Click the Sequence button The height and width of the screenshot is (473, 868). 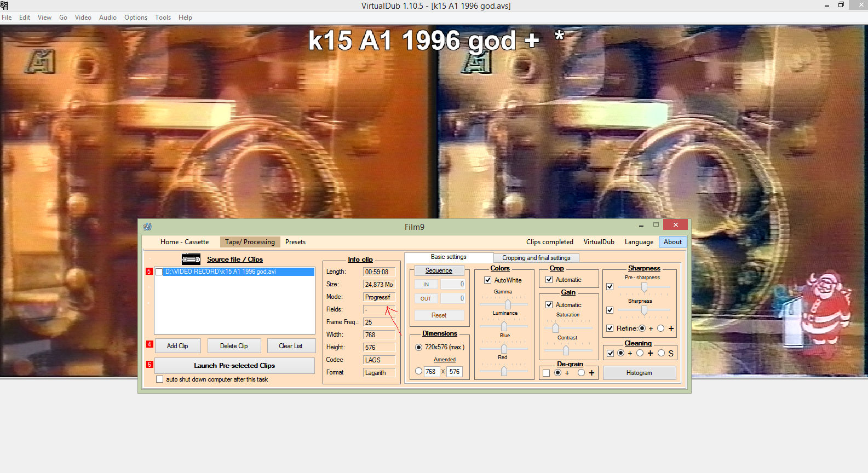(x=439, y=270)
